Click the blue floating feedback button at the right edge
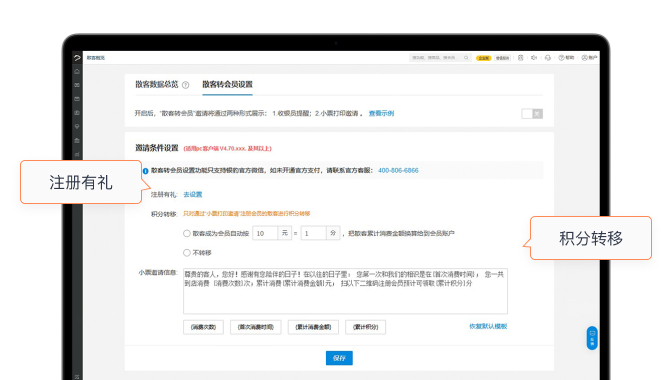Screen dimensions: 672x380 [x=592, y=338]
